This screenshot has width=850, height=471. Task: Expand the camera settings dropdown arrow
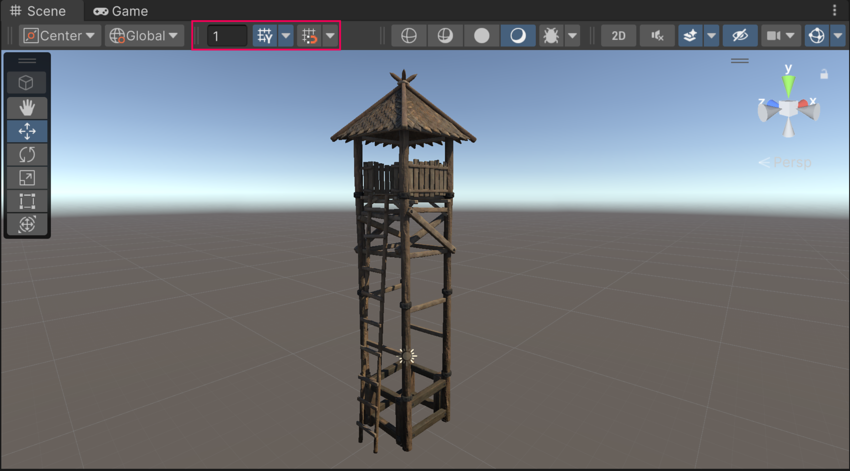pos(791,36)
